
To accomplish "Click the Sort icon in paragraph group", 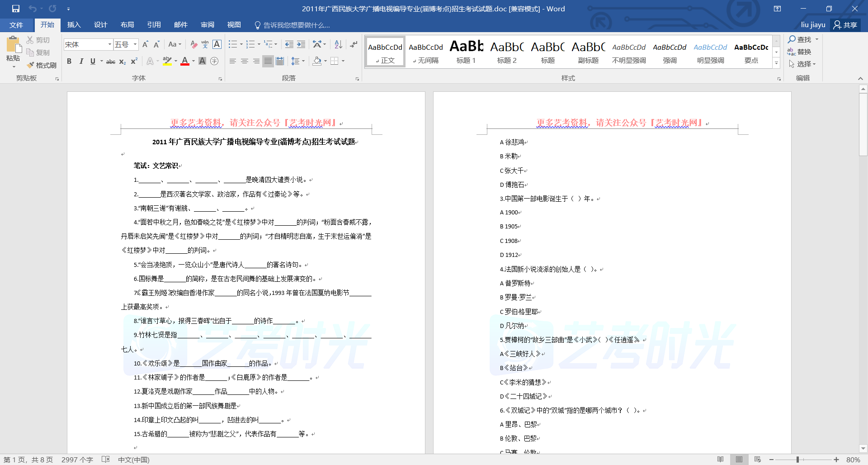I will tap(338, 44).
